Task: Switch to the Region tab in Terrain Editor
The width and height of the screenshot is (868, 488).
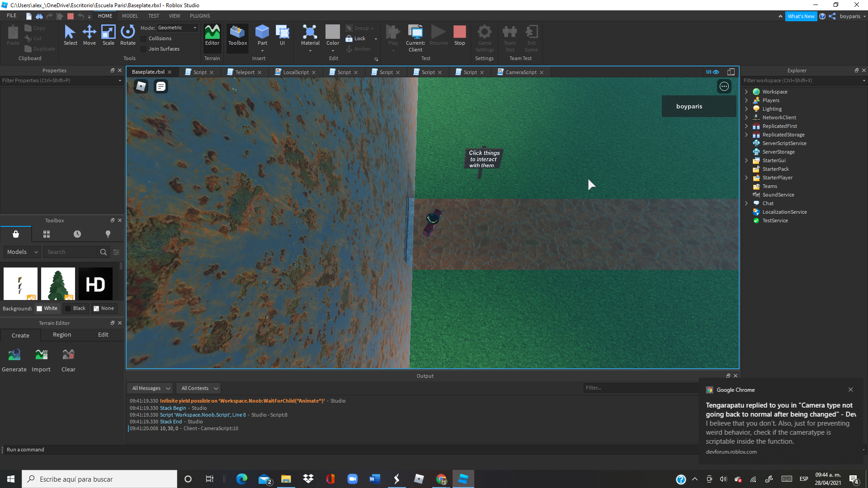Action: 62,334
